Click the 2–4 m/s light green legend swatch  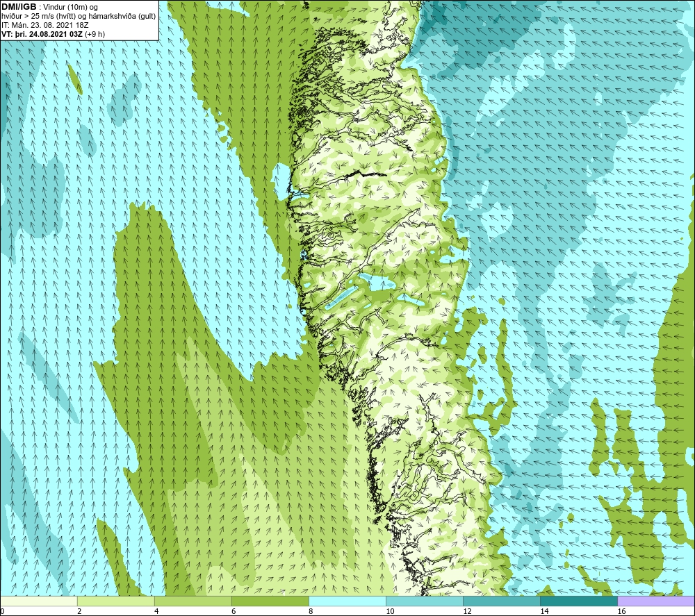[115, 601]
